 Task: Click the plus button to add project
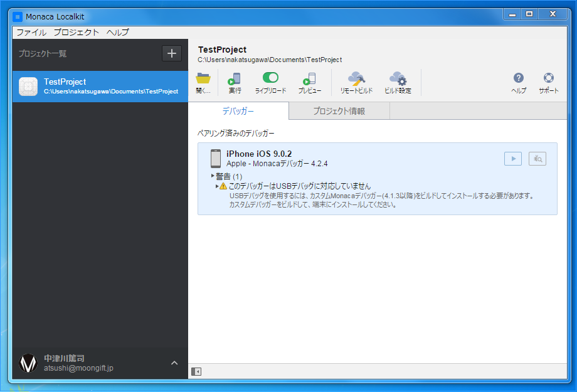172,53
